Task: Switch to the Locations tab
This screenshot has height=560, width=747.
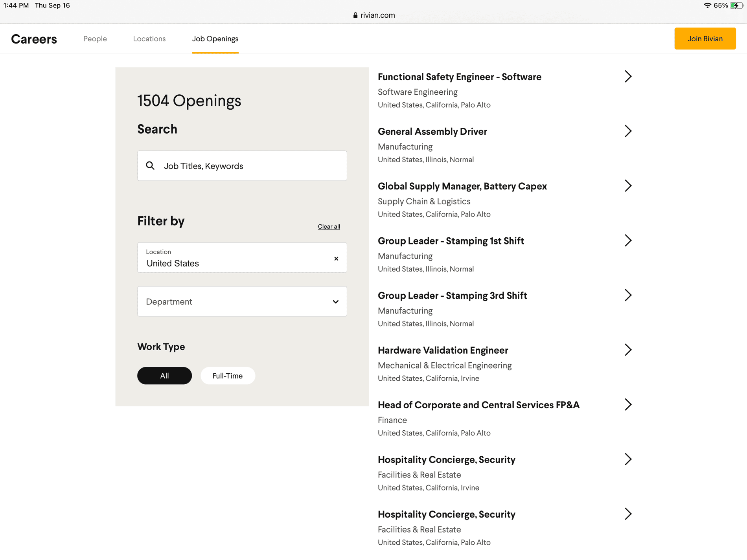Action: 149,39
